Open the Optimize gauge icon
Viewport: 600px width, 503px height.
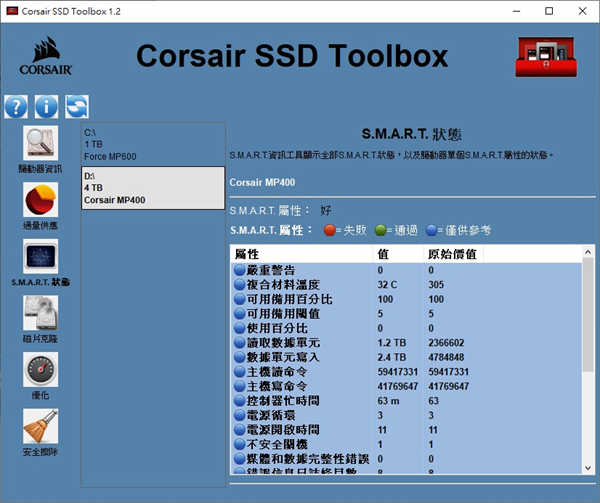[41, 370]
